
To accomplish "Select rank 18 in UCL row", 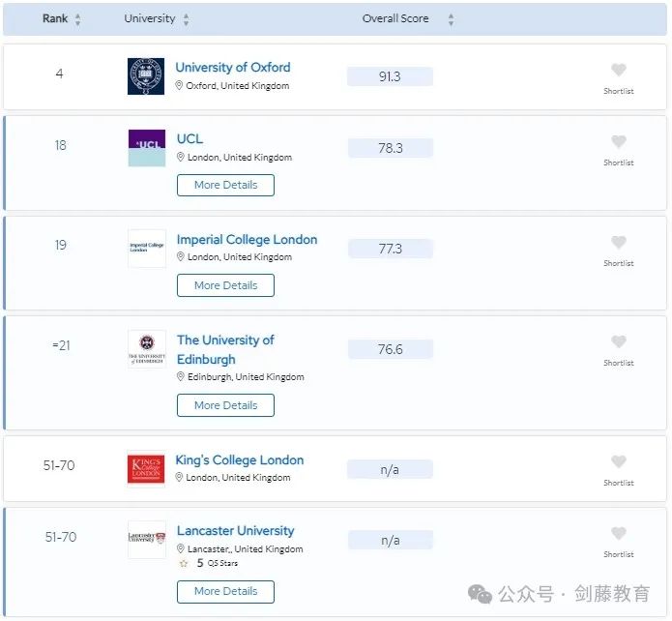I will click(x=60, y=145).
